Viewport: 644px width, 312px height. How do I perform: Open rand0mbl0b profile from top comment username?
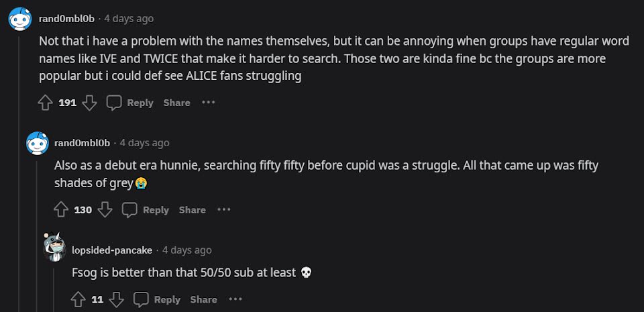click(66, 19)
